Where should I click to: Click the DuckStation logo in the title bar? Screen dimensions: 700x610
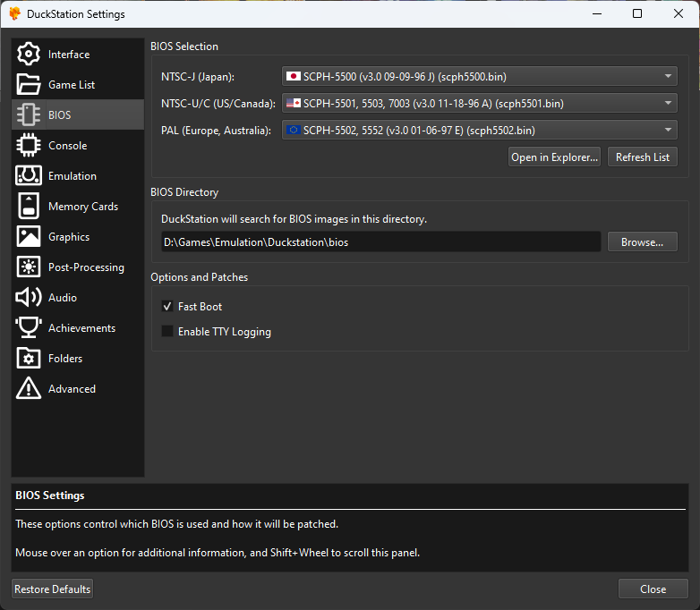14,13
